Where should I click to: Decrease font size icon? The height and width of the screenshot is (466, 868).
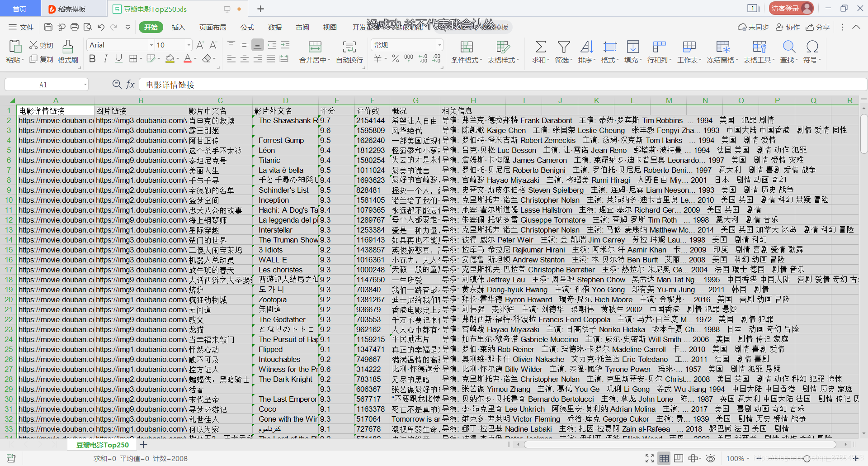[x=213, y=45]
